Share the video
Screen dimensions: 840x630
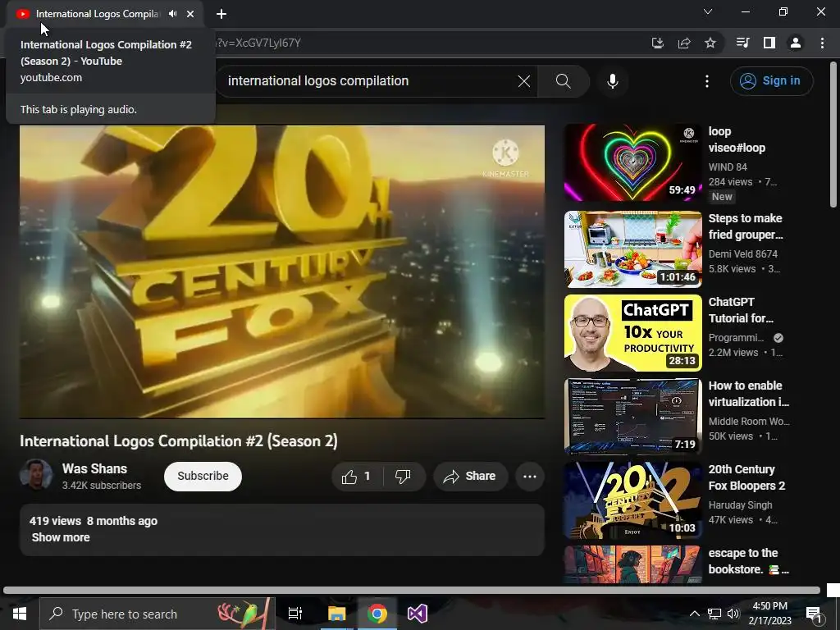470,477
